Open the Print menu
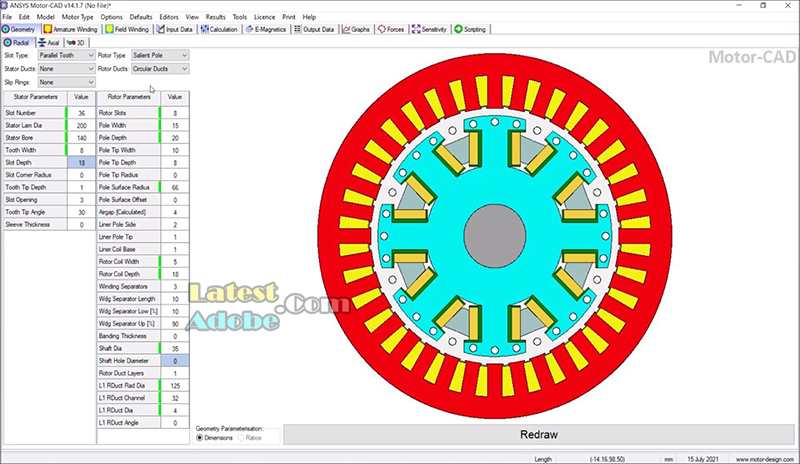Image resolution: width=800 pixels, height=464 pixels. tap(289, 17)
